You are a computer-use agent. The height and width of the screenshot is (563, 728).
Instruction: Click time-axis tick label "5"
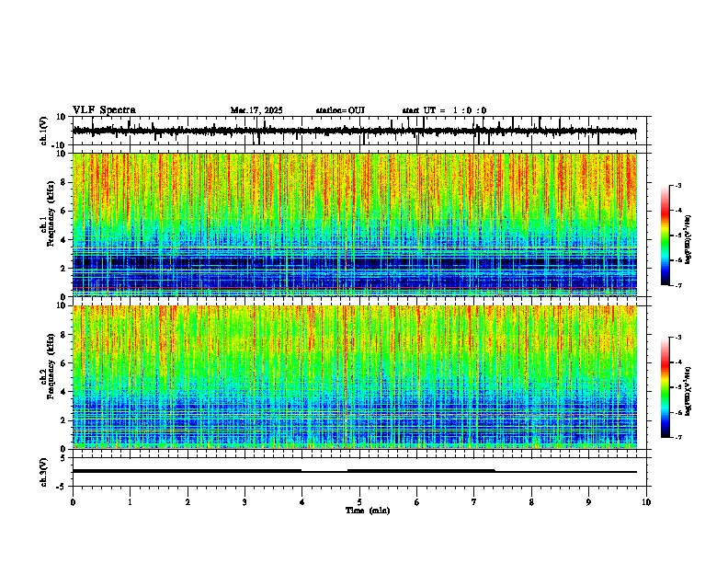coord(359,502)
